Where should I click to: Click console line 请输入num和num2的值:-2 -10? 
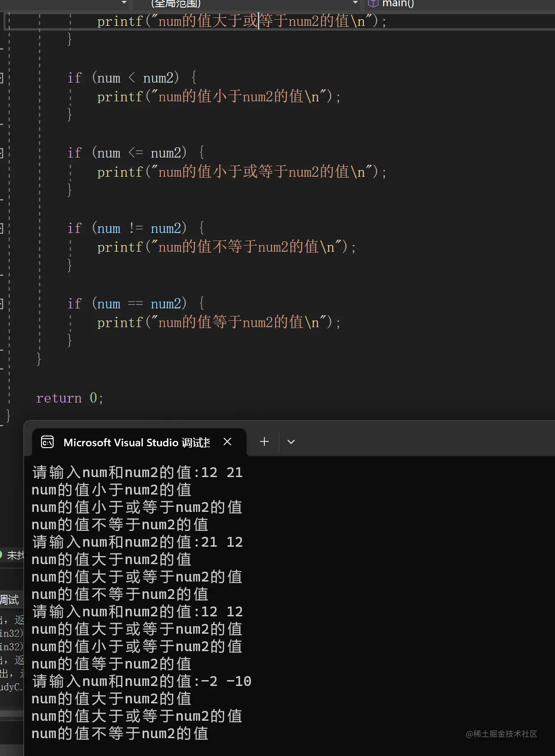point(142,681)
